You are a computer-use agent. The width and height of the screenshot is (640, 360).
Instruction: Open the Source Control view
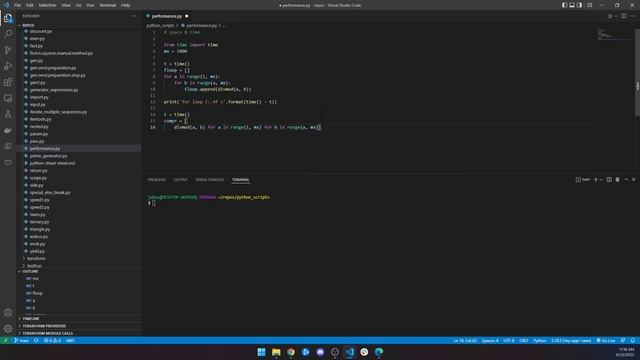[8, 50]
